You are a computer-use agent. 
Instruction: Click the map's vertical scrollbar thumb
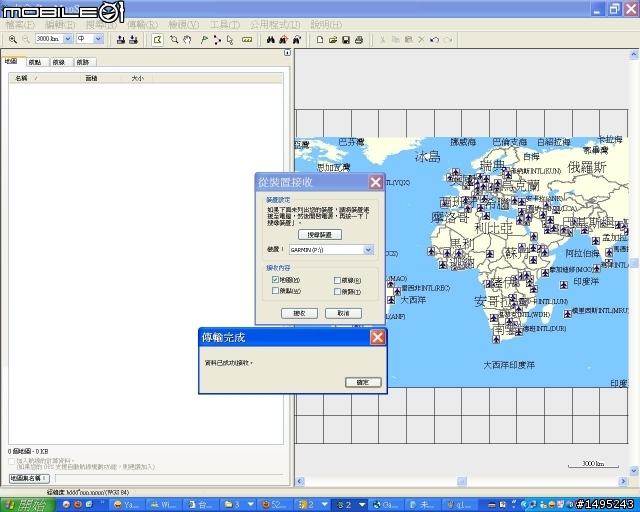click(x=634, y=263)
